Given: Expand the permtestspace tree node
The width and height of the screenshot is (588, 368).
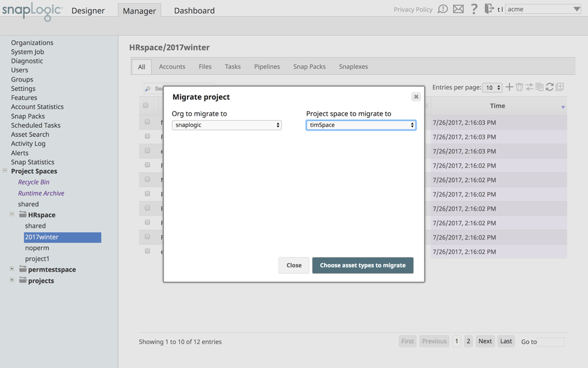Looking at the screenshot, I should [x=12, y=268].
